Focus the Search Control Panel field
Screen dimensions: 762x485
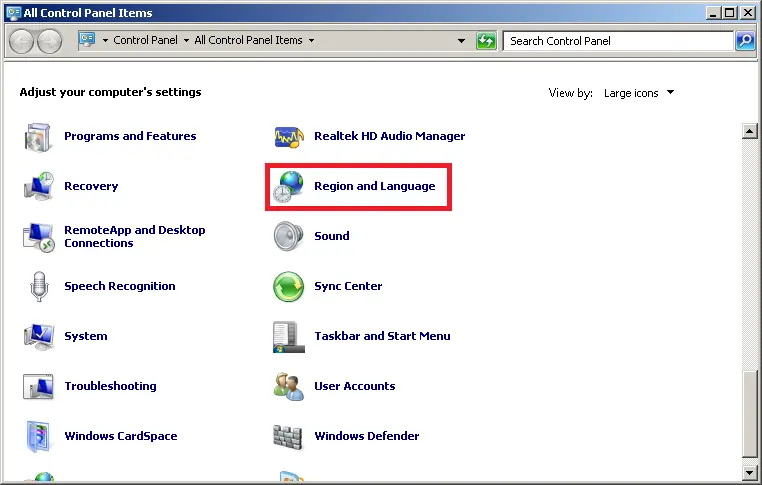click(618, 41)
